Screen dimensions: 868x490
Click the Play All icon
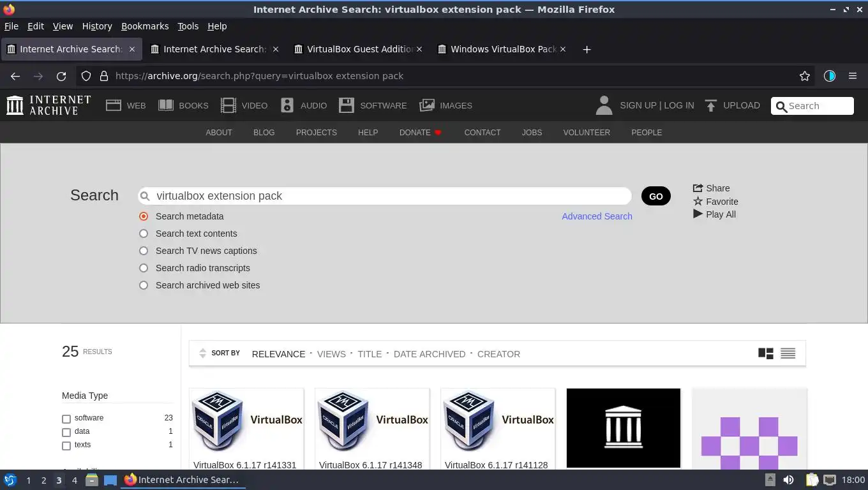(x=698, y=214)
